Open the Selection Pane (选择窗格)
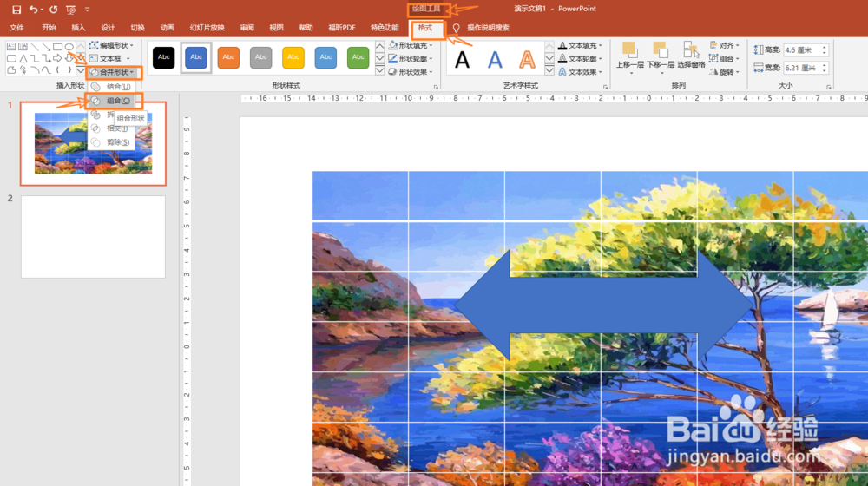The image size is (868, 486). coord(691,55)
